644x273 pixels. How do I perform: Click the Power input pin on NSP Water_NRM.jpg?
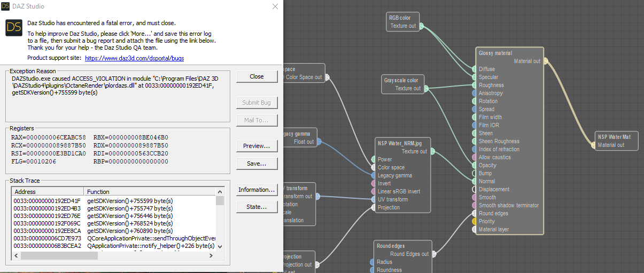click(x=373, y=159)
